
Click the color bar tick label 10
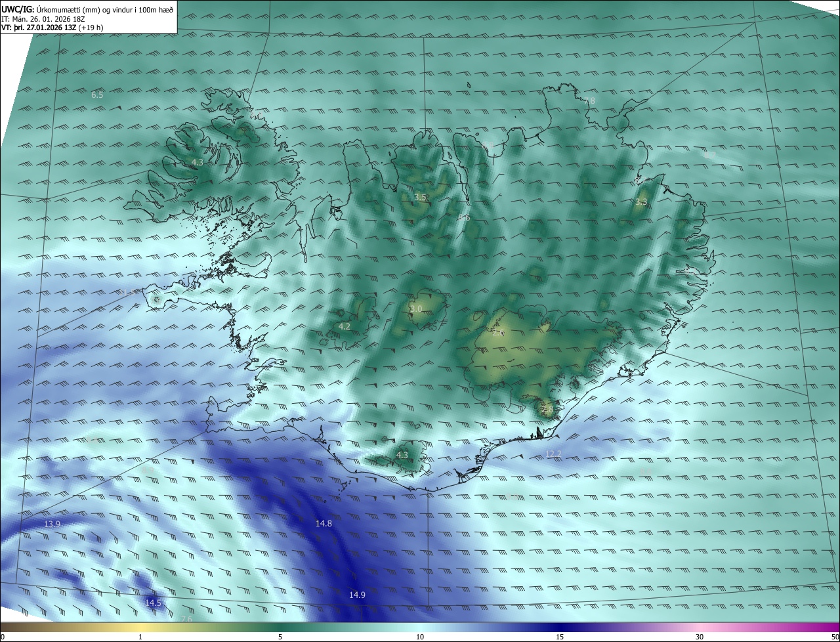coord(420,637)
